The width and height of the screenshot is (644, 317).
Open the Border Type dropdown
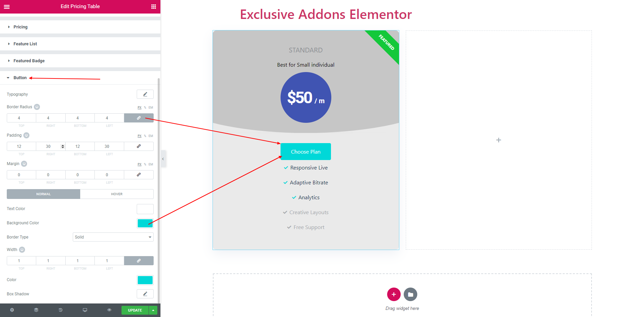[113, 237]
